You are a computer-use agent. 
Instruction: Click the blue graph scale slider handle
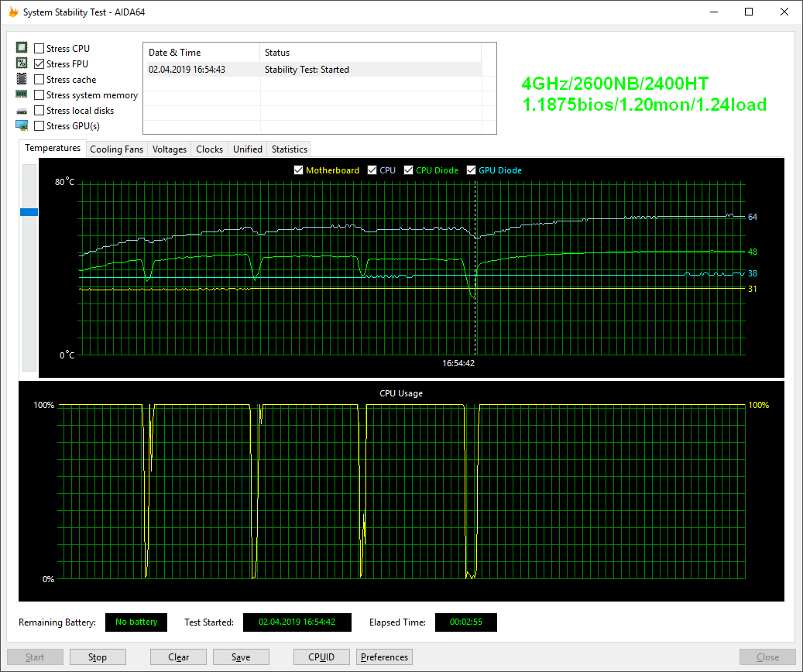click(29, 212)
